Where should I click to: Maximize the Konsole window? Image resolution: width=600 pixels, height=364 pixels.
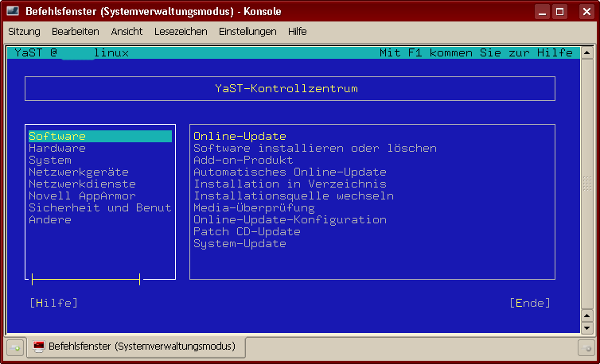click(x=560, y=12)
